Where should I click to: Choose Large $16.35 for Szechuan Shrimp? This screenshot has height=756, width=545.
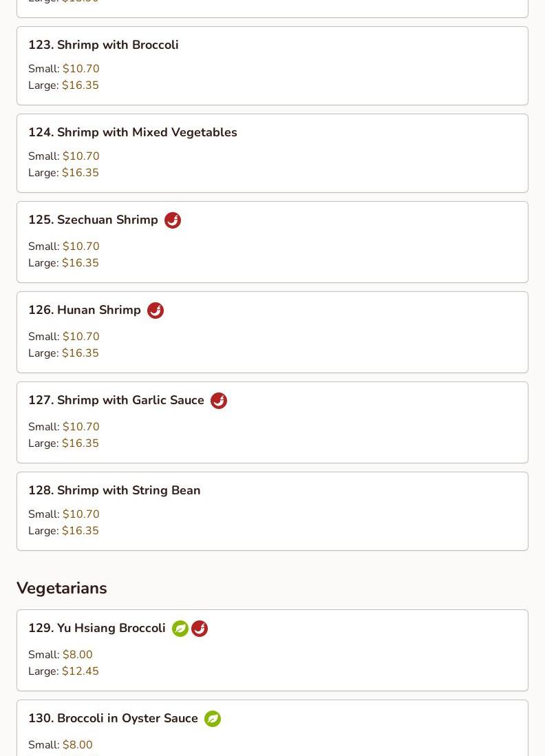[x=63, y=263]
